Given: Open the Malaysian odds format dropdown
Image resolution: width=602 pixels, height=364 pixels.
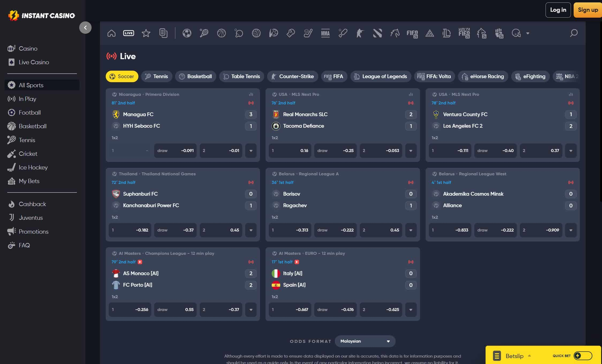Looking at the screenshot, I should [x=364, y=341].
